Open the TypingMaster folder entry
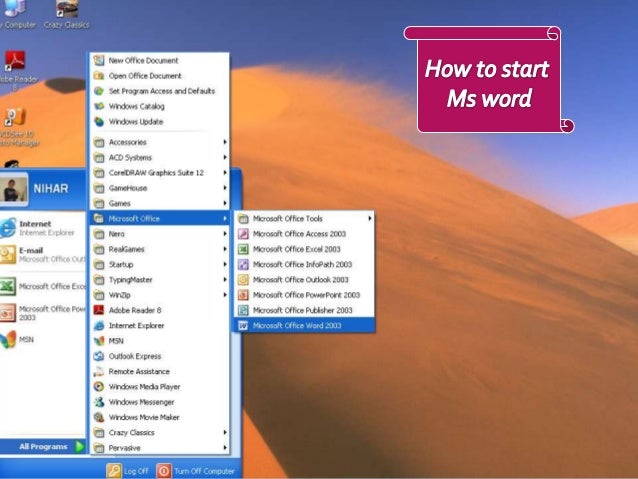The image size is (638, 479). pos(160,280)
